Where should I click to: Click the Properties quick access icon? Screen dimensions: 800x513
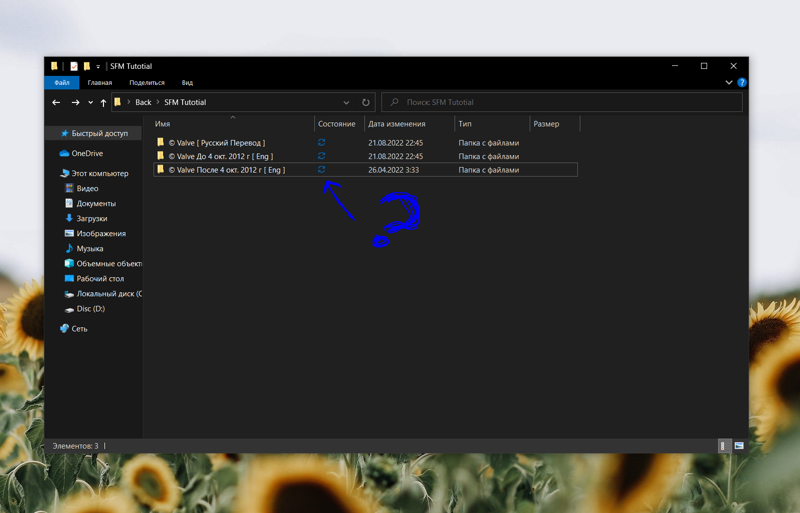coord(74,66)
